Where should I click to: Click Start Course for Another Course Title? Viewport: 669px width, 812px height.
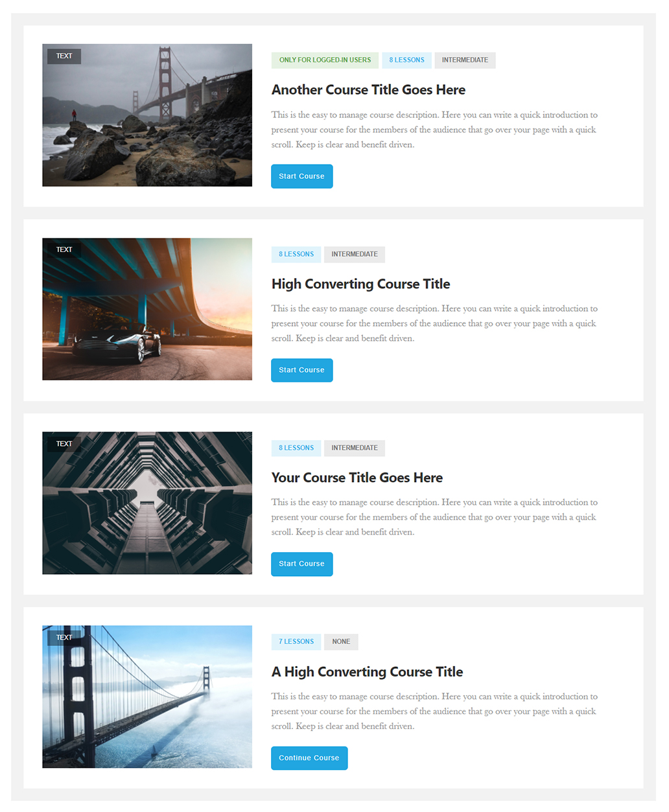[x=301, y=176]
